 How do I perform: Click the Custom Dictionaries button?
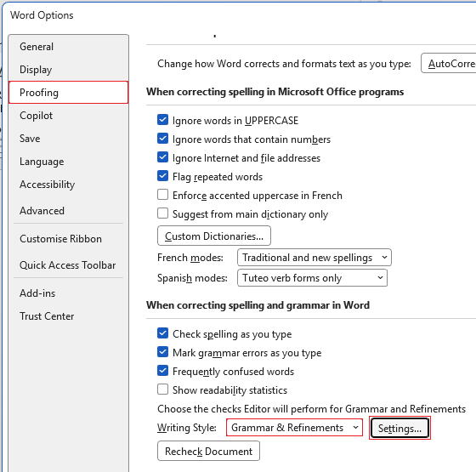[214, 236]
